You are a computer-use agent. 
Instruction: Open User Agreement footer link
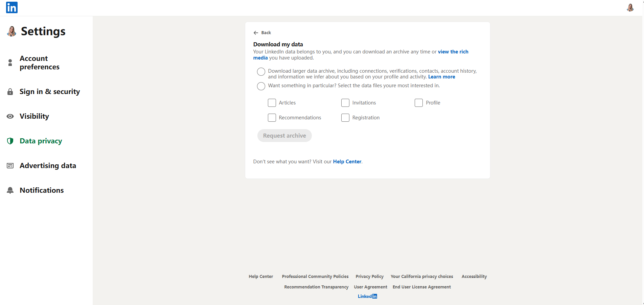(x=370, y=287)
